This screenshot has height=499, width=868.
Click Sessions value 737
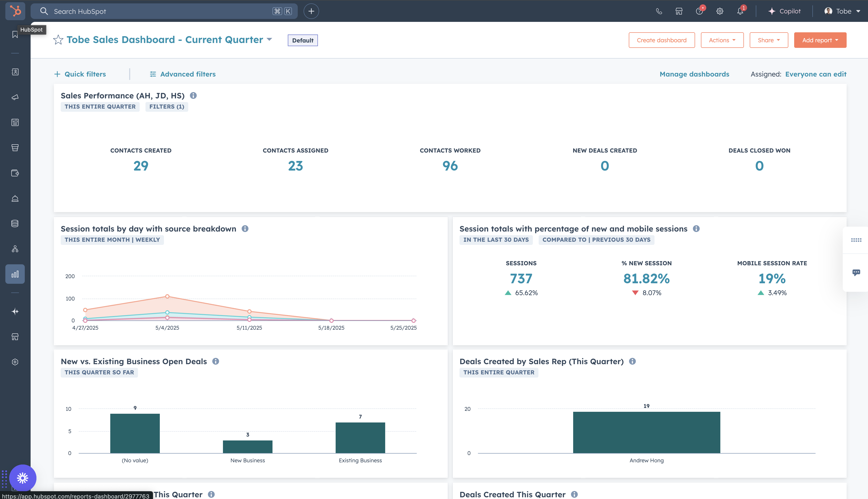[x=521, y=279]
